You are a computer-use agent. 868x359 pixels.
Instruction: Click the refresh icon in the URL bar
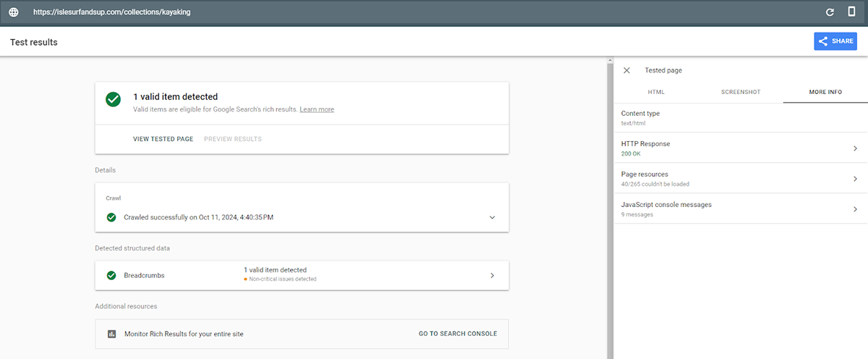click(x=830, y=12)
